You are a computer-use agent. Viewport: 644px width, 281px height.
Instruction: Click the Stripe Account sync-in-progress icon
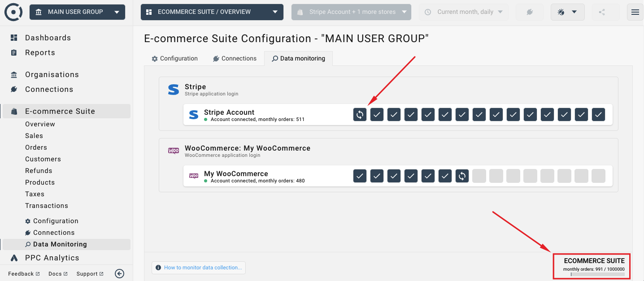(x=360, y=115)
